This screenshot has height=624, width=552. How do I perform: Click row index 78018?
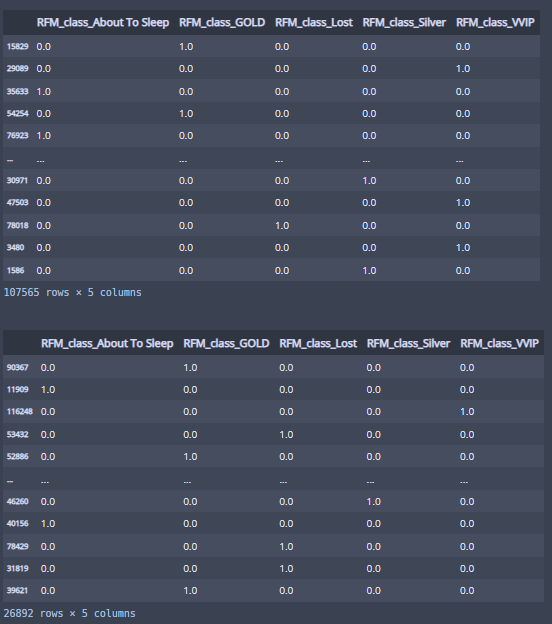(18, 226)
